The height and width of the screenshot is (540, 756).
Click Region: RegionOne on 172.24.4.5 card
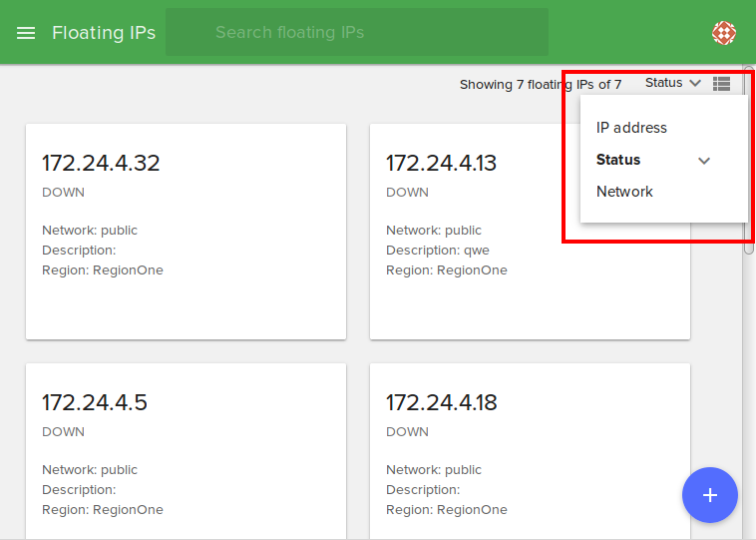103,510
